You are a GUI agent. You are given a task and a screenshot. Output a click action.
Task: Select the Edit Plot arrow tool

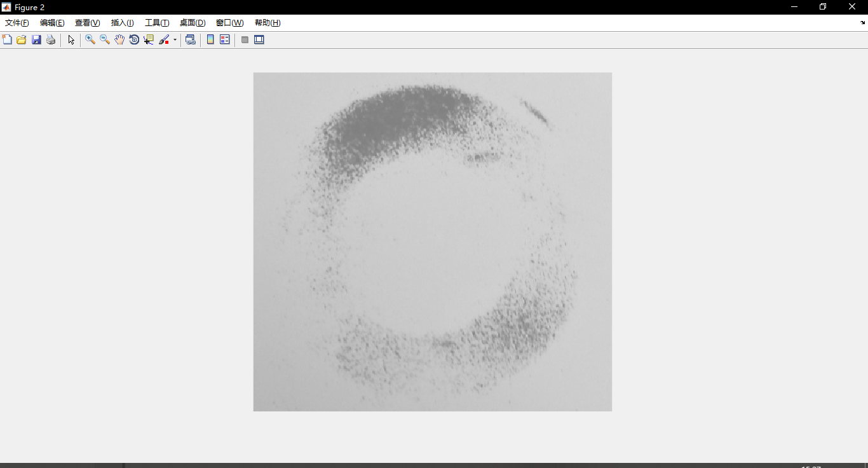tap(71, 39)
